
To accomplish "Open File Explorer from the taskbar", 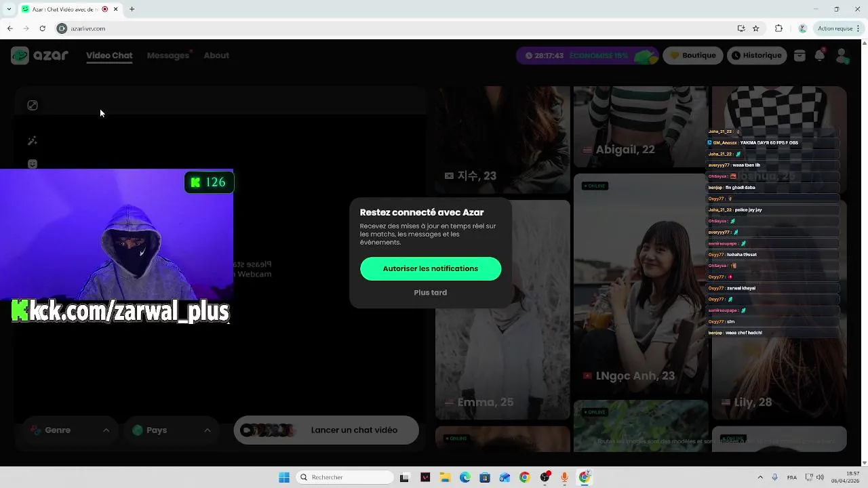I will (445, 477).
